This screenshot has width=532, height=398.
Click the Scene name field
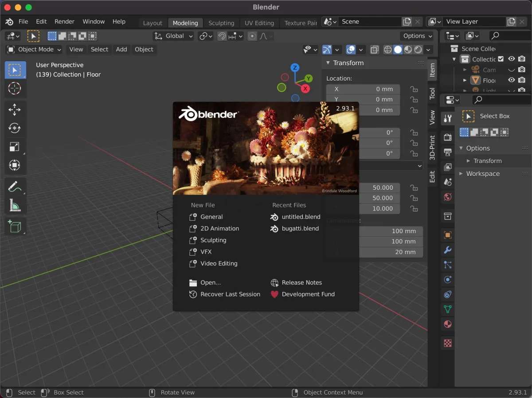click(370, 22)
